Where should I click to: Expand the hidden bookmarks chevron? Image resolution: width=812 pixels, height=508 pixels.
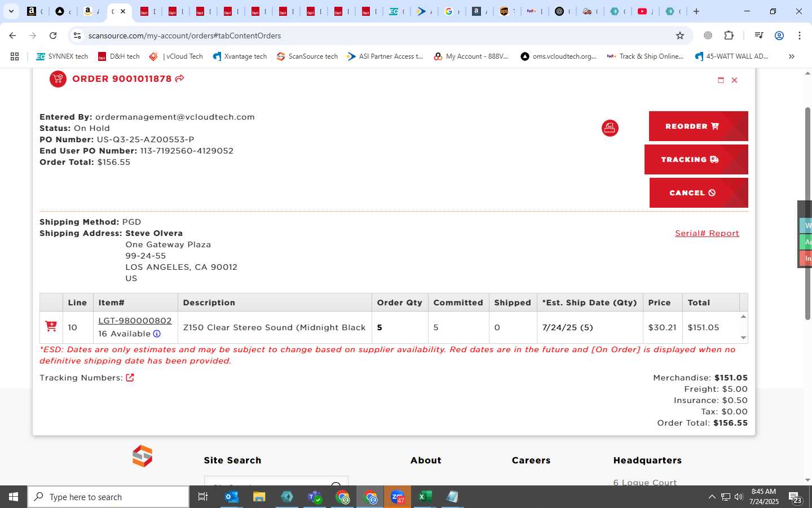coord(791,56)
